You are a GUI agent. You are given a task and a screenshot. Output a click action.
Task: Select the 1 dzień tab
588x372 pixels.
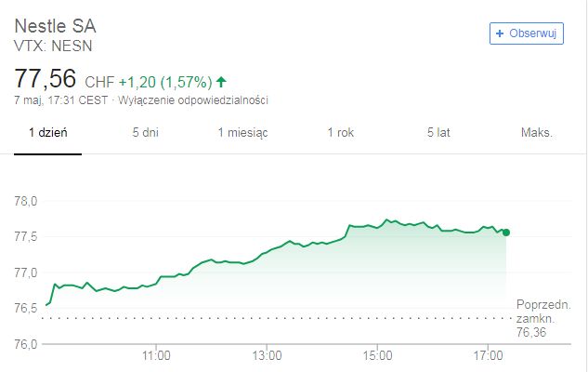point(48,133)
